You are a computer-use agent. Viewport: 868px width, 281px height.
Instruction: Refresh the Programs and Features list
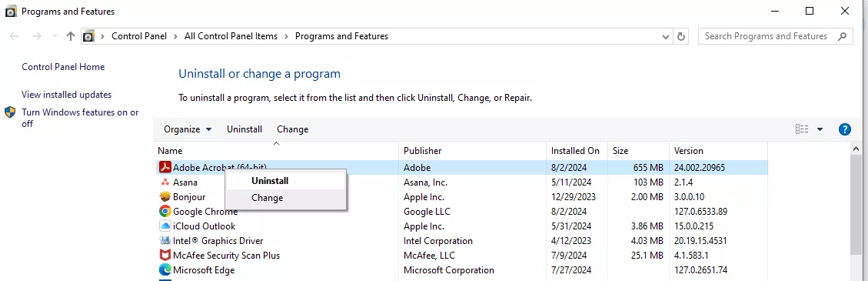coord(681,37)
